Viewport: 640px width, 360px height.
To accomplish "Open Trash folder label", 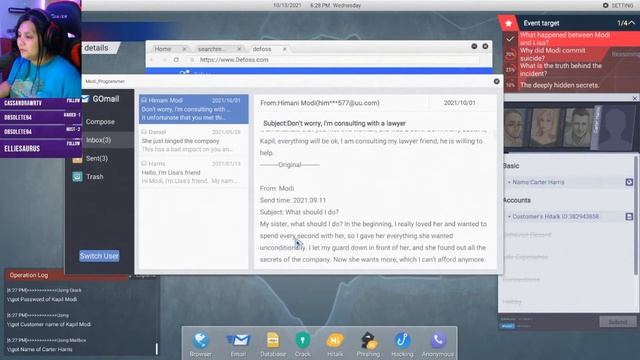I will pos(94,177).
